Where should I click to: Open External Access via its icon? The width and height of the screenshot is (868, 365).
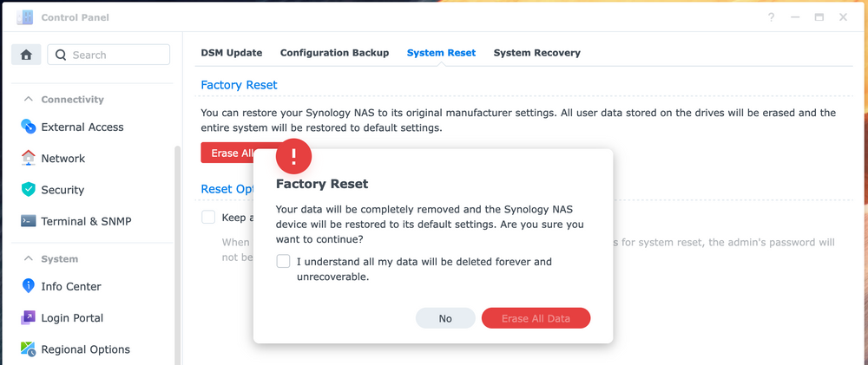29,127
